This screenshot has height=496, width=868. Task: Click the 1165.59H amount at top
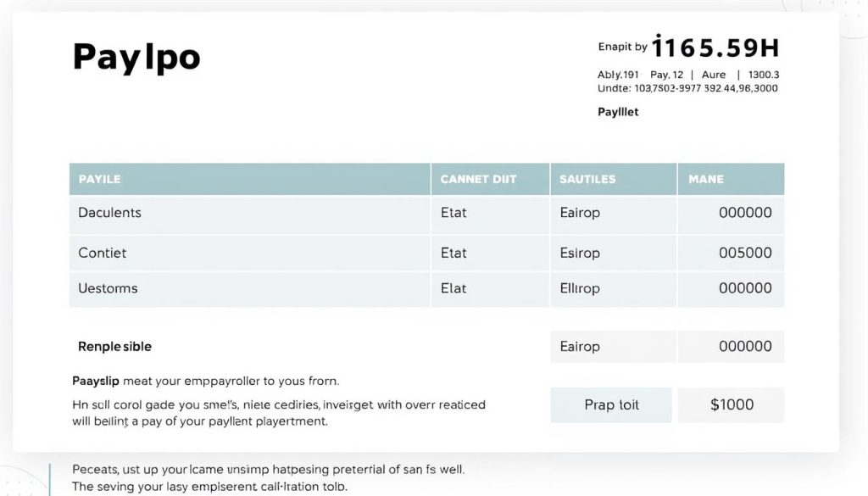tap(715, 47)
